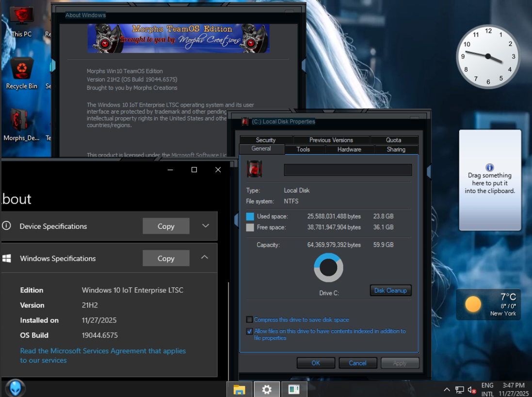Click the OS Build value 19044.6575

(x=100, y=335)
